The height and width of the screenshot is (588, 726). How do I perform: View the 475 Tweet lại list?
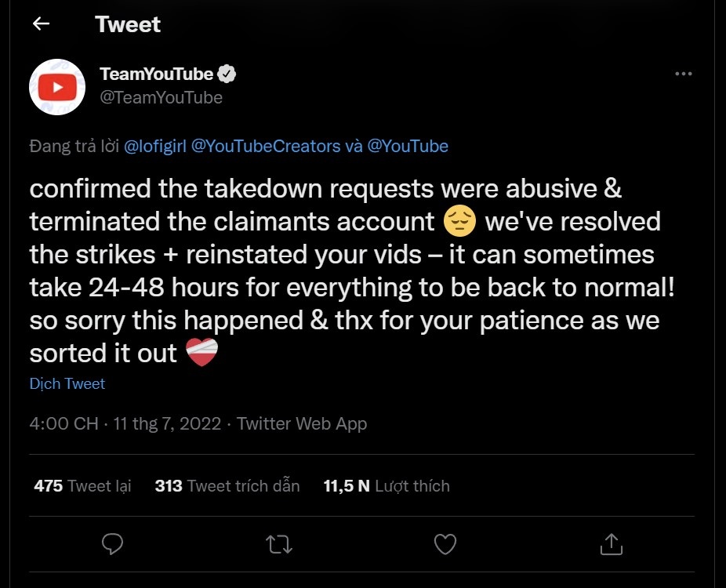point(82,486)
